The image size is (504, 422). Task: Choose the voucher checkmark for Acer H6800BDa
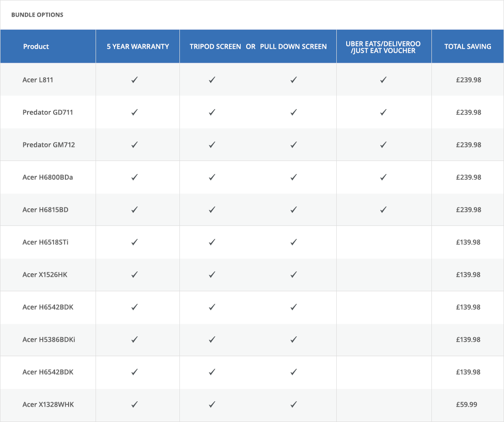pos(383,177)
